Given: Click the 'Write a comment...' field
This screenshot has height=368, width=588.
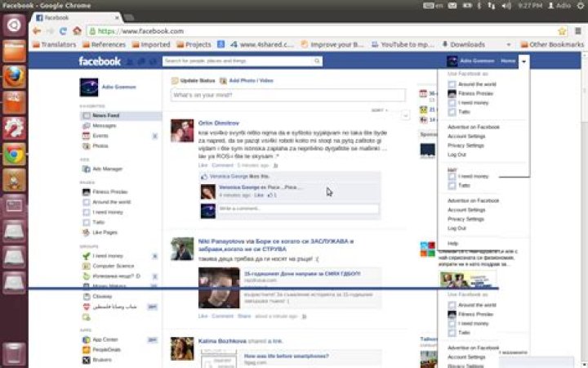Looking at the screenshot, I should click(x=298, y=209).
